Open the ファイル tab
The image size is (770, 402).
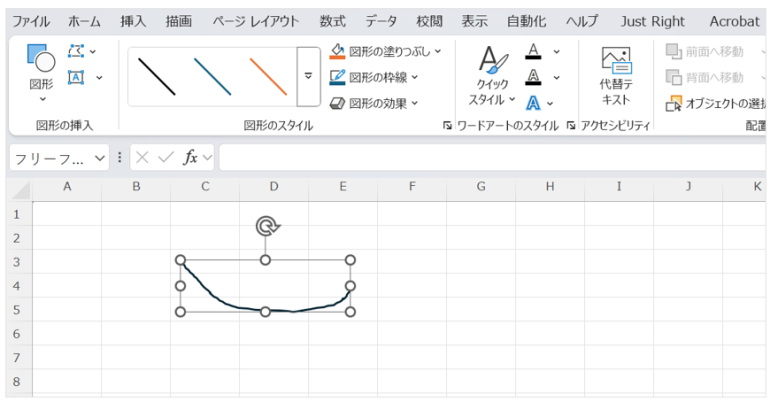tap(31, 22)
